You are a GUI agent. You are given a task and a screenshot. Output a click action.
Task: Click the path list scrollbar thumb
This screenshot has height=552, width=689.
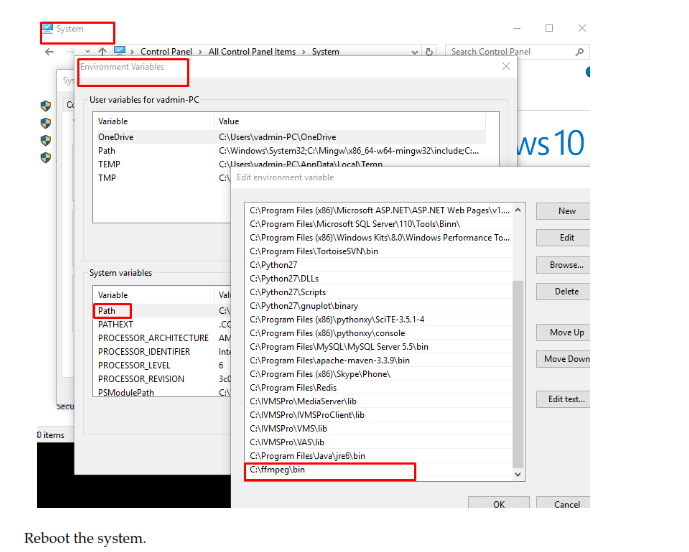tap(518, 374)
